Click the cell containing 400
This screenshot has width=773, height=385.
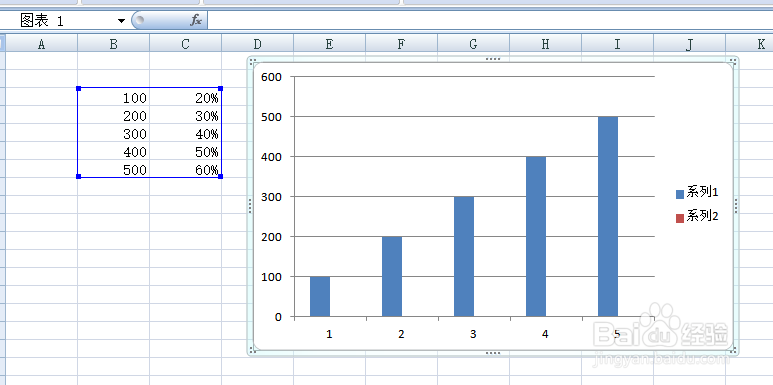[x=113, y=151]
